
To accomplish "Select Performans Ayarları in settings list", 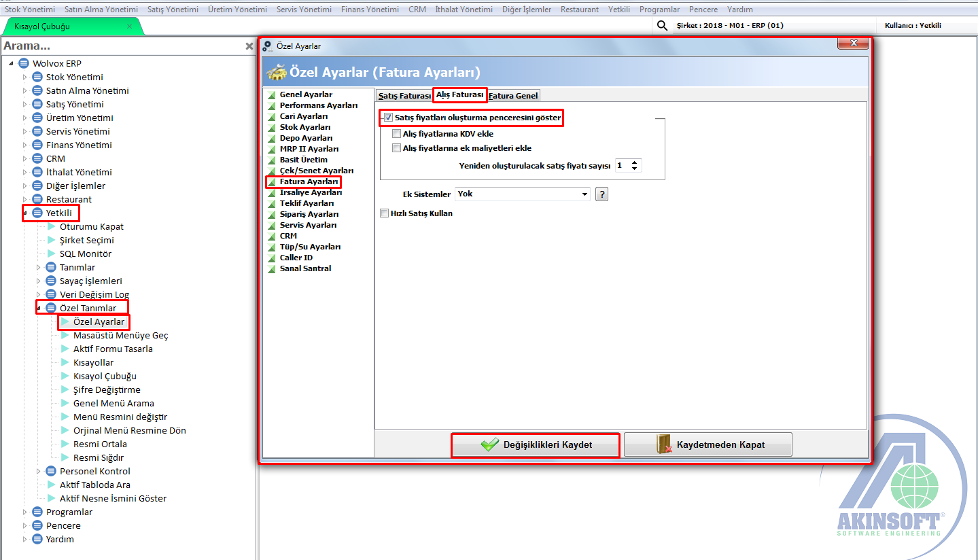I will 319,105.
